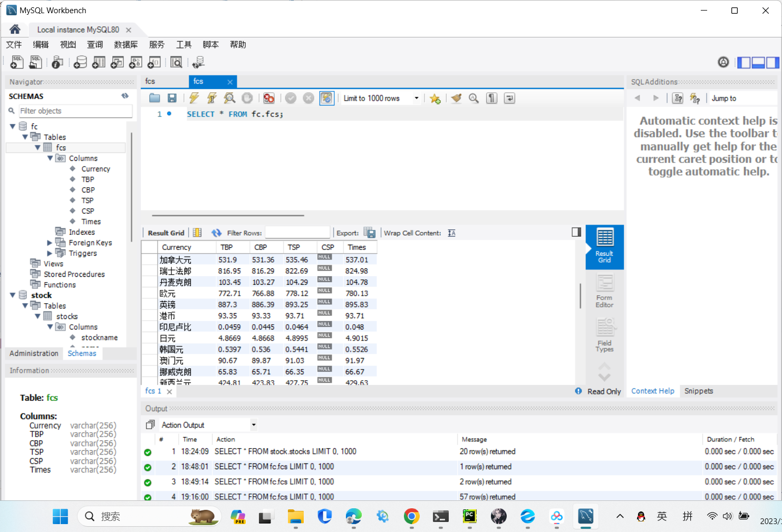
Task: Toggle the left sidebar panel visibility
Action: (x=744, y=62)
